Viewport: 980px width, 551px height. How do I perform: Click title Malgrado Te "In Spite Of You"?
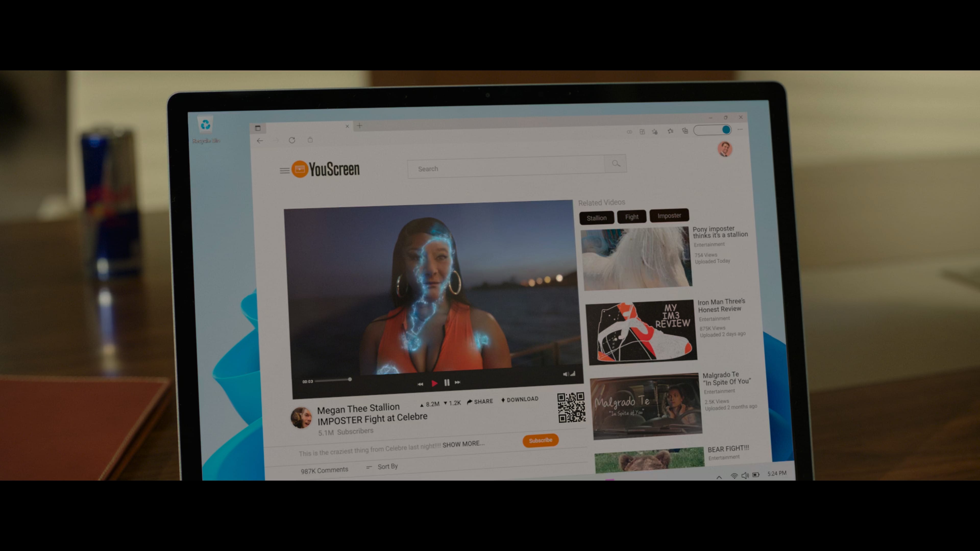click(727, 378)
